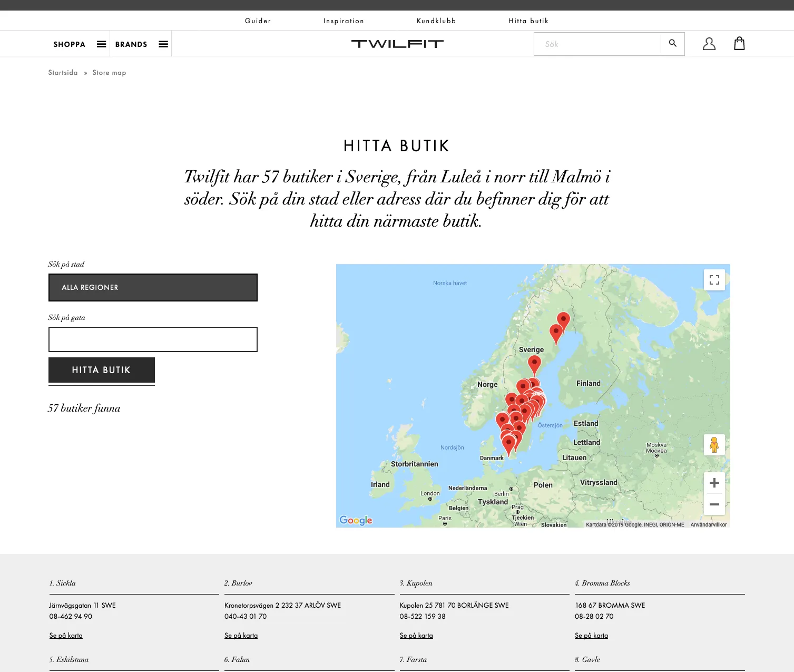The height and width of the screenshot is (672, 794).
Task: Go to Kundklubb in the top menu
Action: 435,21
